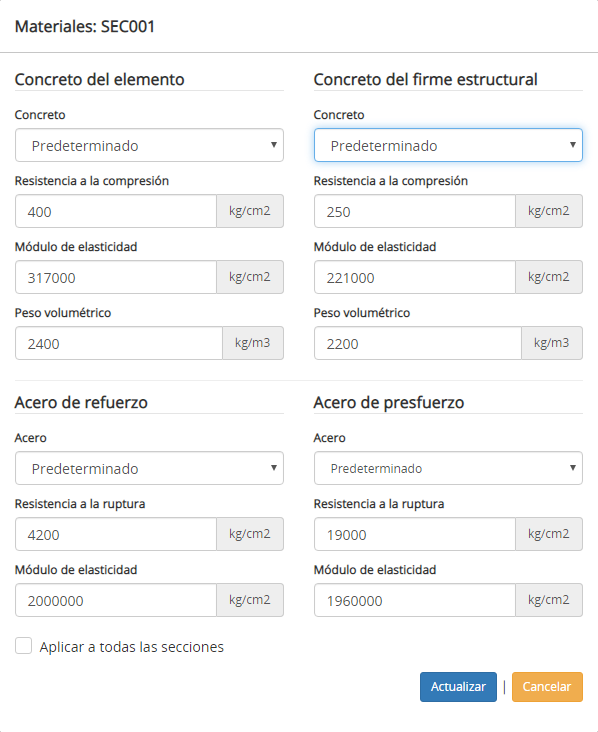
Task: Open the structural topping Concreto dropdown
Action: [x=448, y=145]
